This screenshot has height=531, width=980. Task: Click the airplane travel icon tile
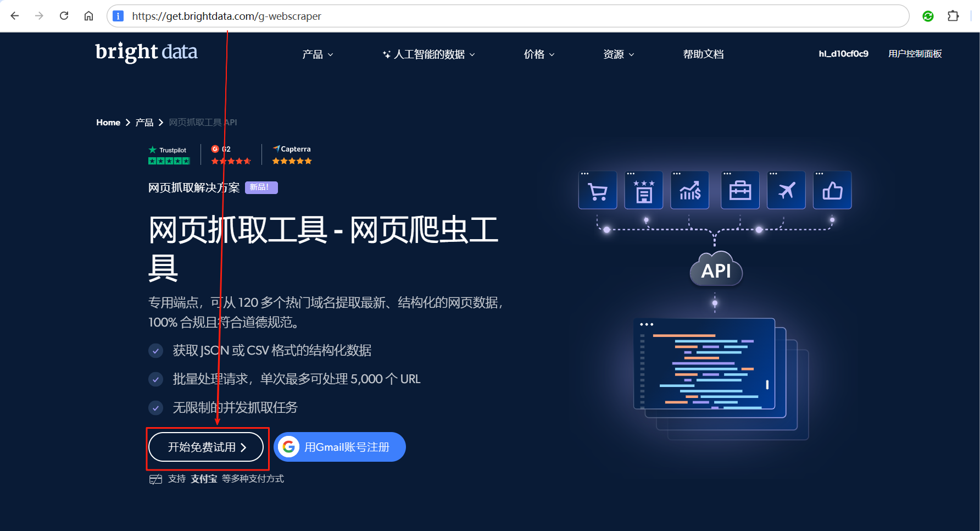(x=786, y=191)
